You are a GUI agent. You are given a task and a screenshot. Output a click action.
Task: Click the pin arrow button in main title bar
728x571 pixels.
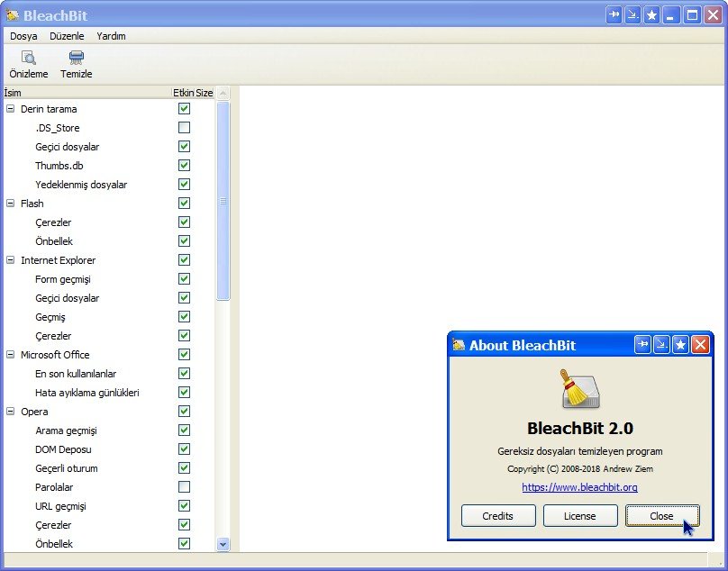click(x=614, y=15)
